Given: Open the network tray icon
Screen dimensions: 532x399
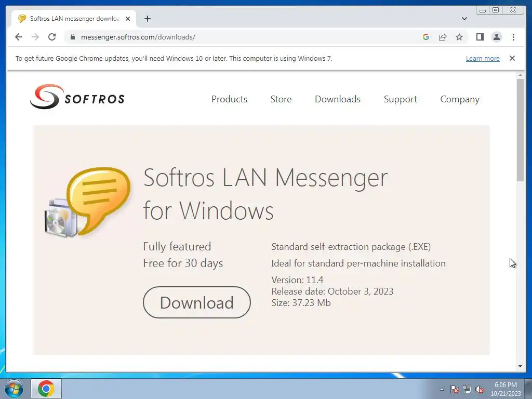Looking at the screenshot, I should pyautogui.click(x=467, y=389).
